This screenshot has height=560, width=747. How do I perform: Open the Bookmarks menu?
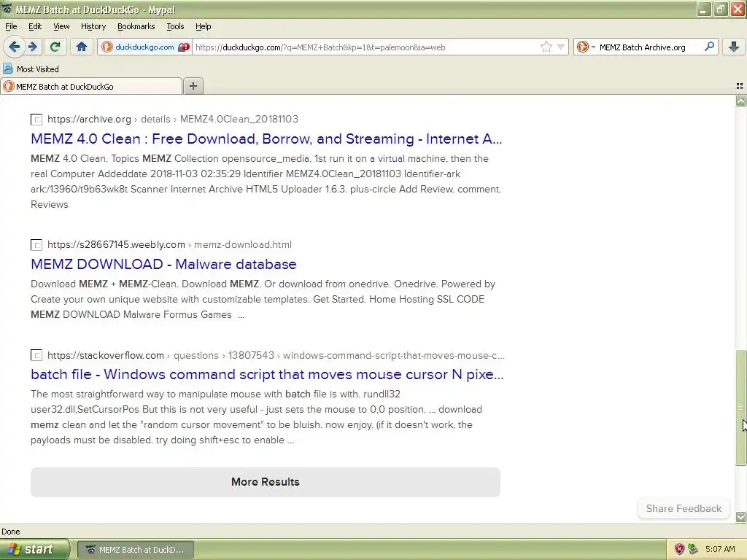click(136, 26)
